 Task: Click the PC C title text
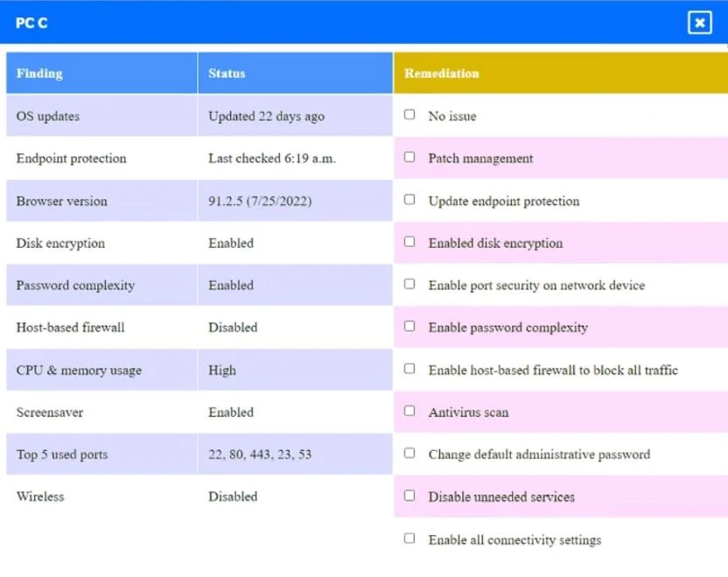click(x=31, y=23)
